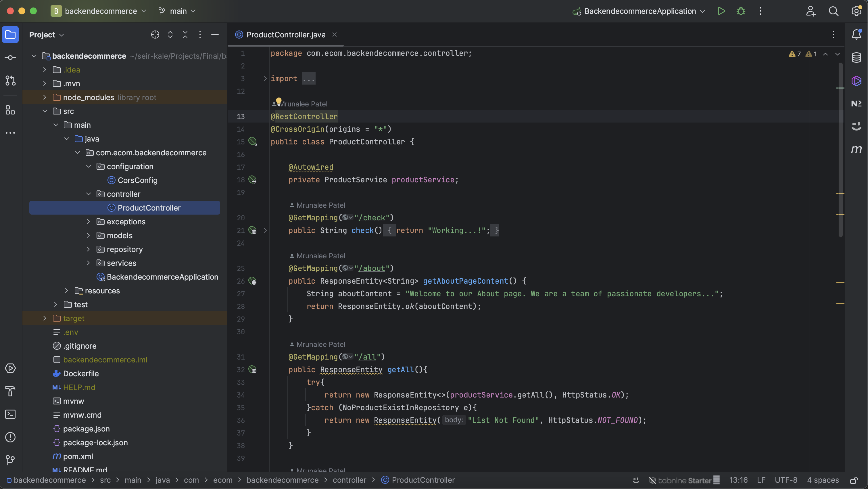This screenshot has height=489, width=868.
Task: Click Select Opened File crosshair icon
Action: click(155, 35)
